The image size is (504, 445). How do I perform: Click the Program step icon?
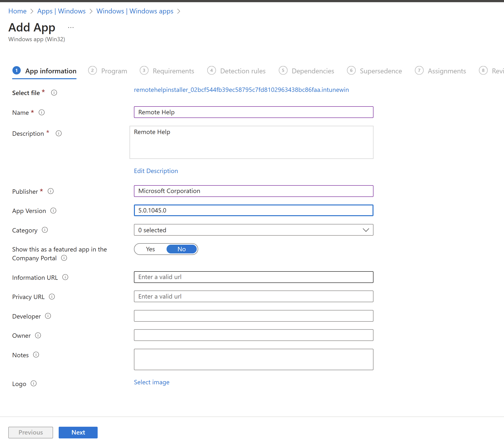point(92,71)
